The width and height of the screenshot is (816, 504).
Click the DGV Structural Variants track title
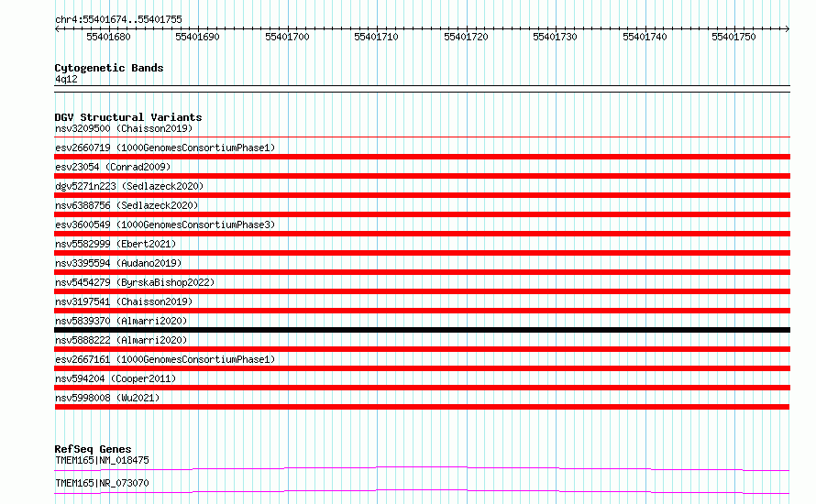[x=128, y=117]
